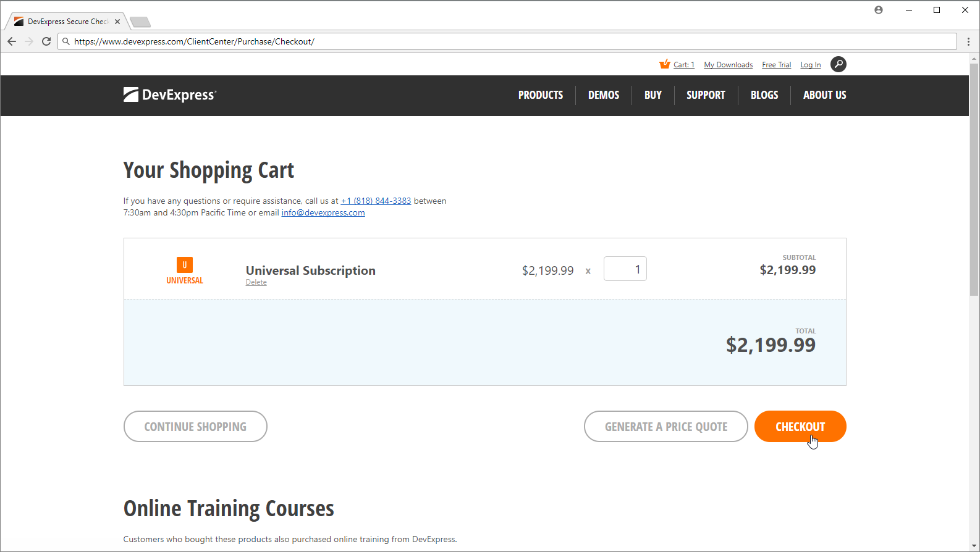Click the orange shopping cart icon
This screenshot has height=552, width=980.
coord(665,64)
